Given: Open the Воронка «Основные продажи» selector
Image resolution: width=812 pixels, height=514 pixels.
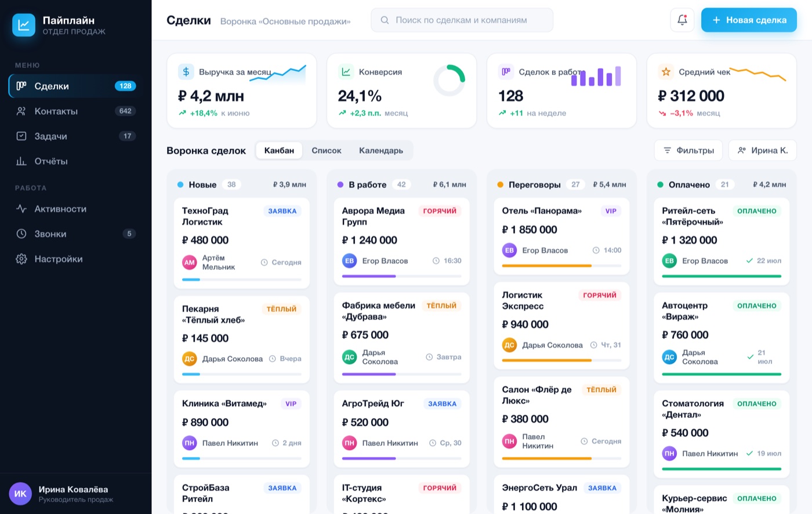Looking at the screenshot, I should [285, 21].
